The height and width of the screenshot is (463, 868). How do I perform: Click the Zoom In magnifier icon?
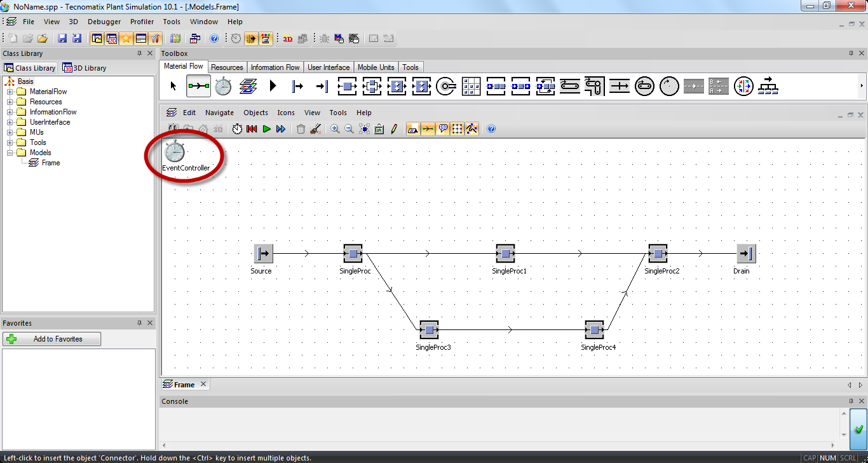(335, 129)
